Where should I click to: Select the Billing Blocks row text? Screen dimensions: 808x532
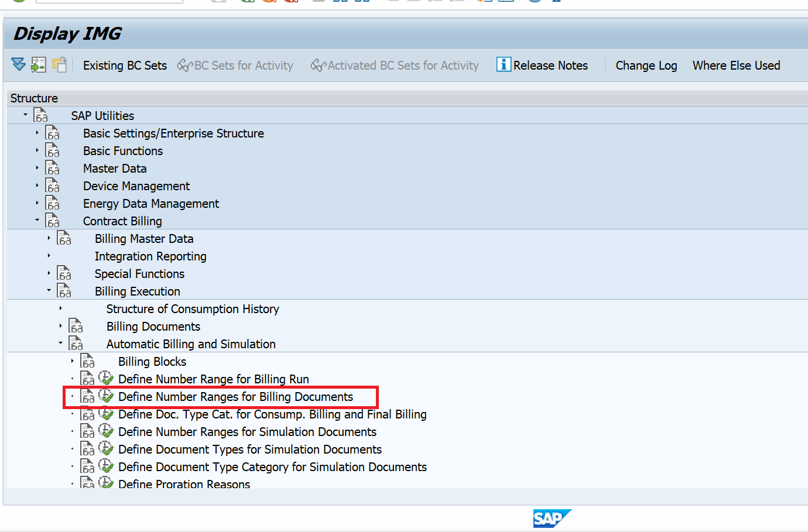(x=152, y=362)
